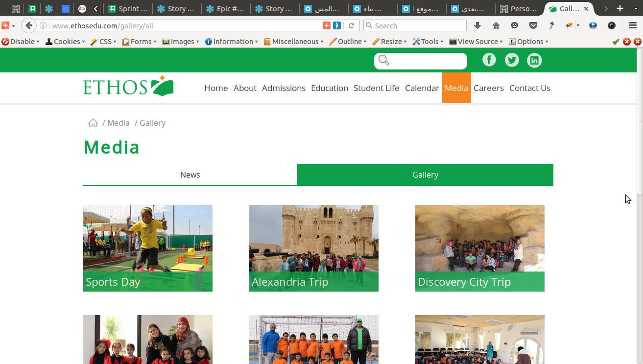Open the Careers menu item
This screenshot has width=643, height=364.
pyautogui.click(x=489, y=88)
